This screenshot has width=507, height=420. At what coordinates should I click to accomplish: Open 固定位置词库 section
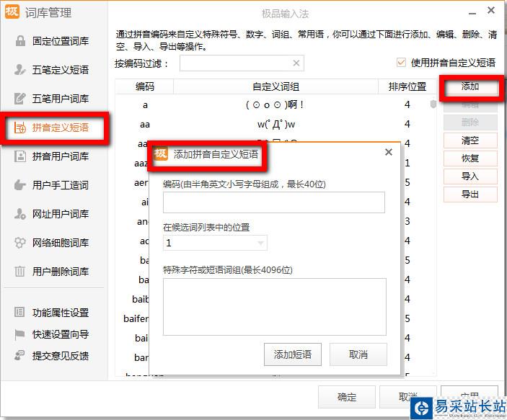[60, 41]
